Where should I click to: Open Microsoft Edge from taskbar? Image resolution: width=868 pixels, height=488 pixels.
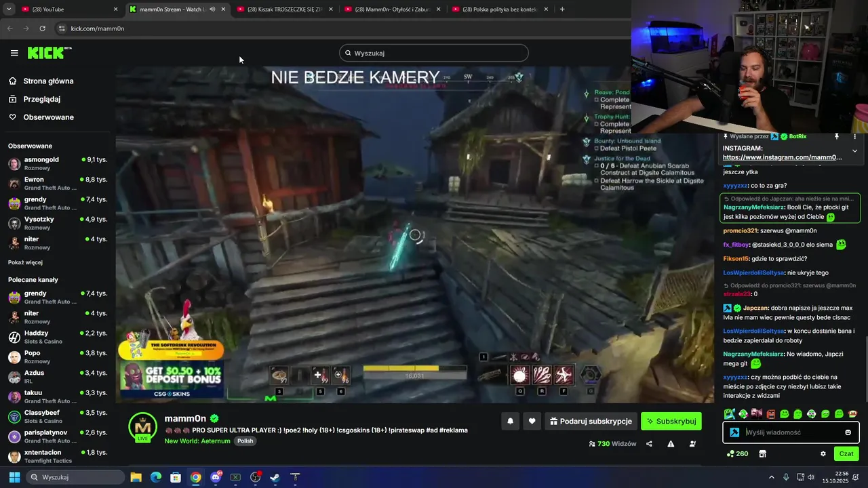(x=155, y=477)
